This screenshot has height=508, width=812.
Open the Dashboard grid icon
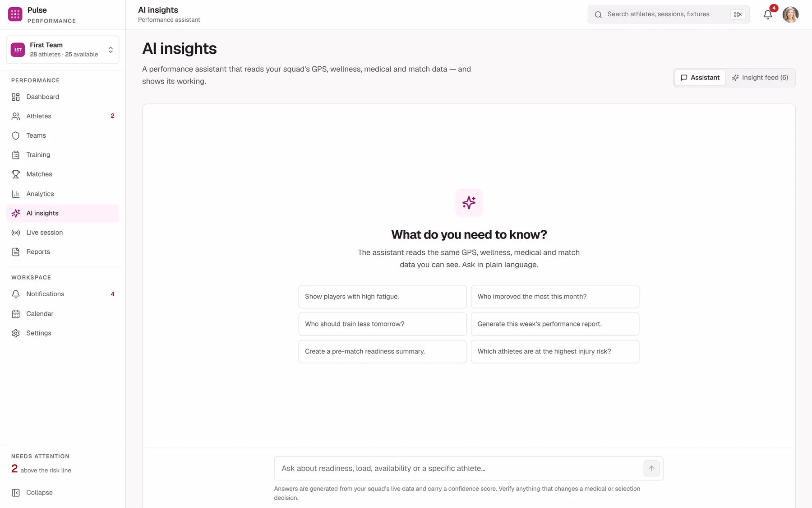[16, 97]
